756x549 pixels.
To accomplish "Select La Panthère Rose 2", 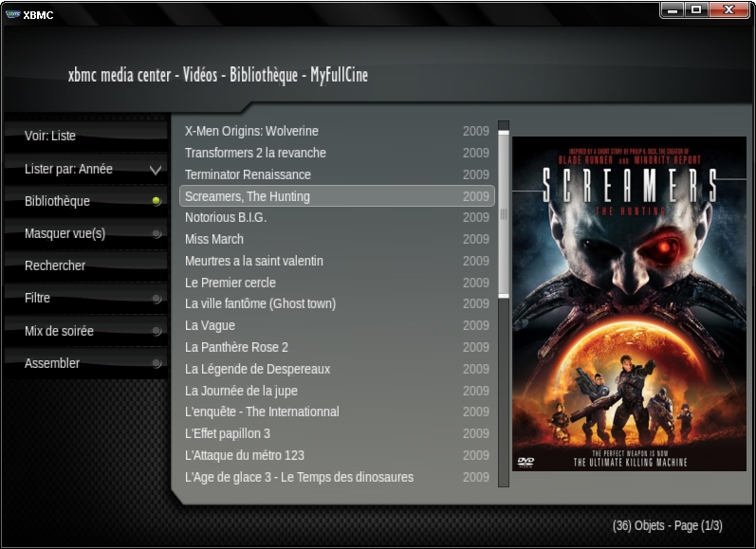I will click(337, 347).
